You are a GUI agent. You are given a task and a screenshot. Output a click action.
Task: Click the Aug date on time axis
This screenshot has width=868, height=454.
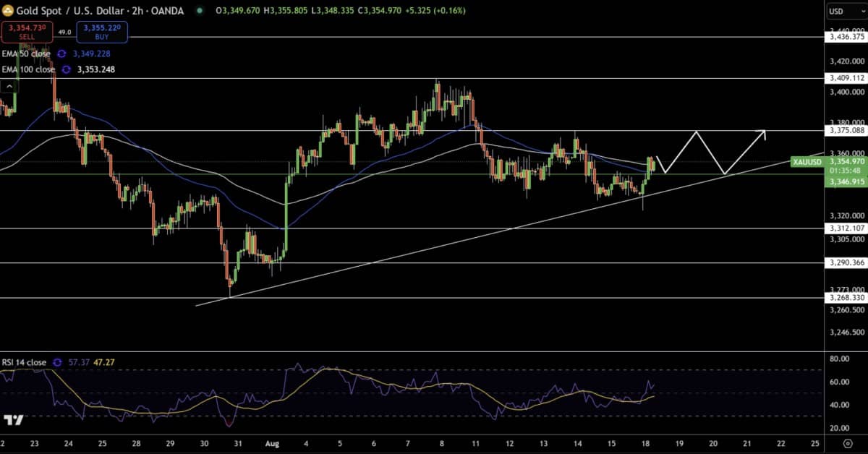click(273, 442)
